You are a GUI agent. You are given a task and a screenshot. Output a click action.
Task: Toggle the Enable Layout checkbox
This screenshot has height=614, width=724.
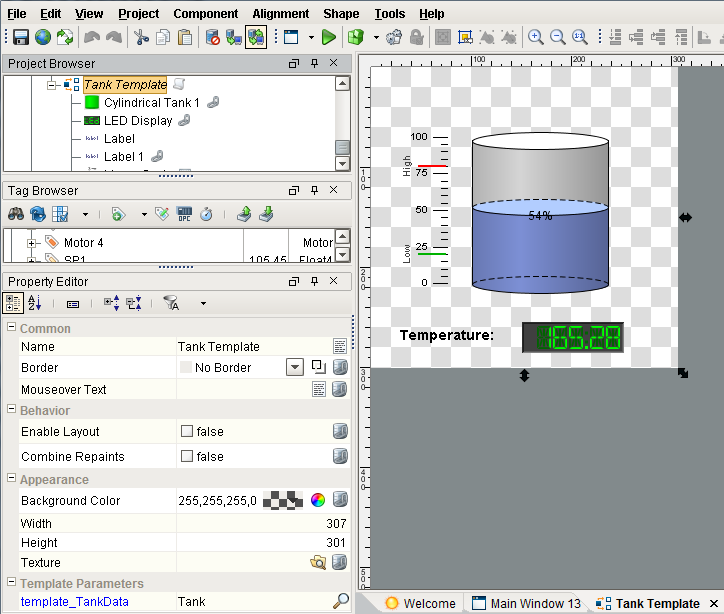click(x=186, y=432)
